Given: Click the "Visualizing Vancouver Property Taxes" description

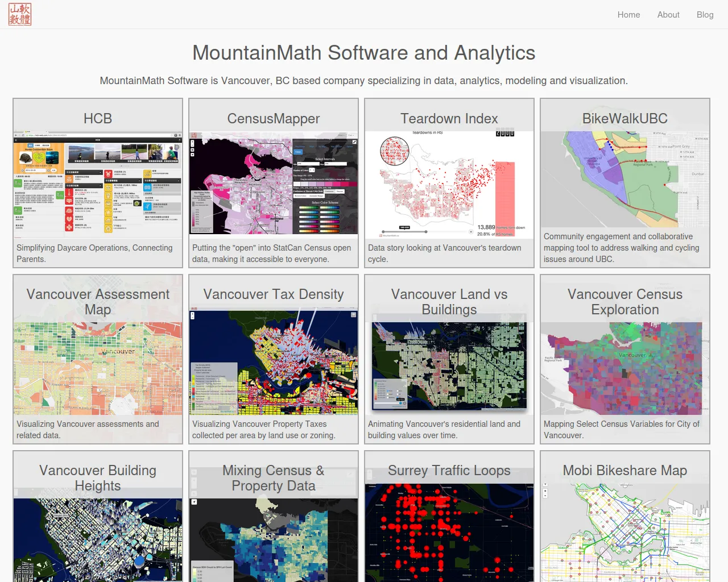Looking at the screenshot, I should [264, 430].
